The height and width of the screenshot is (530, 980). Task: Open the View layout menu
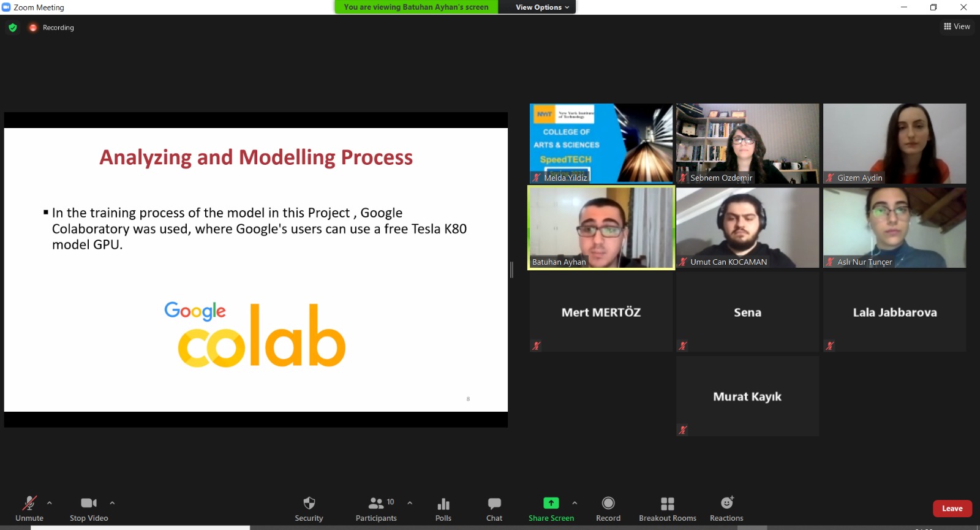coord(957,26)
